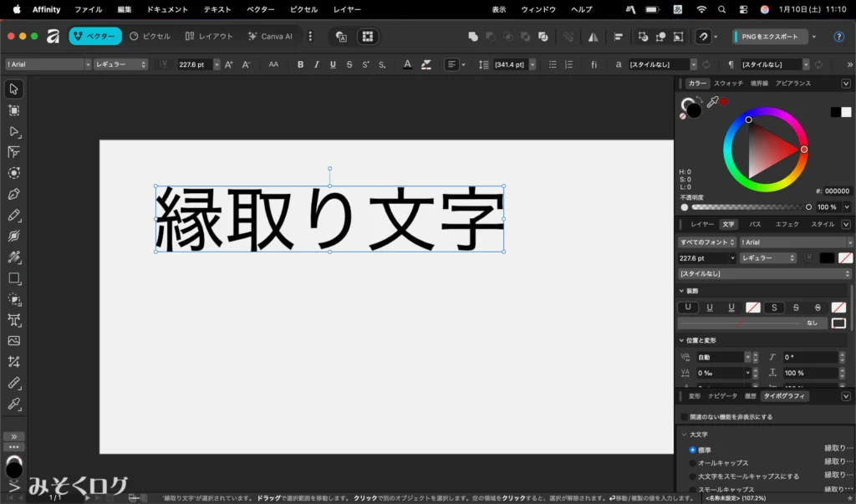This screenshot has height=504, width=856.
Task: Click the Bold formatting icon
Action: pos(300,64)
